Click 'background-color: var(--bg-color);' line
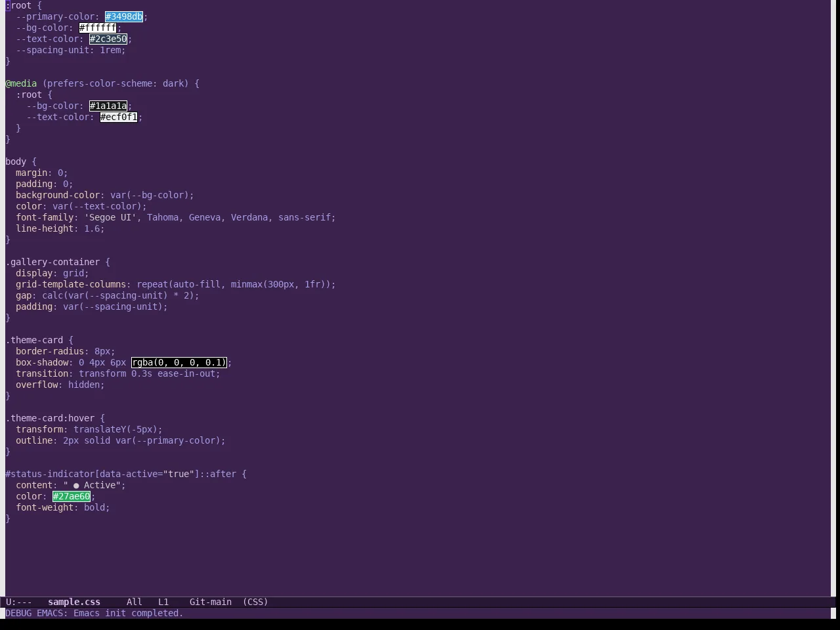Screen dimensions: 840x630 click(x=105, y=195)
